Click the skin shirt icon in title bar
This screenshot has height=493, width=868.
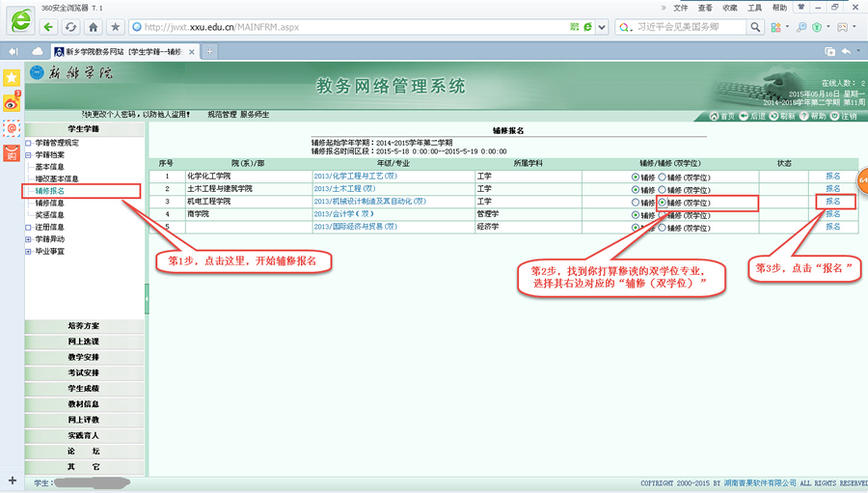coord(800,7)
